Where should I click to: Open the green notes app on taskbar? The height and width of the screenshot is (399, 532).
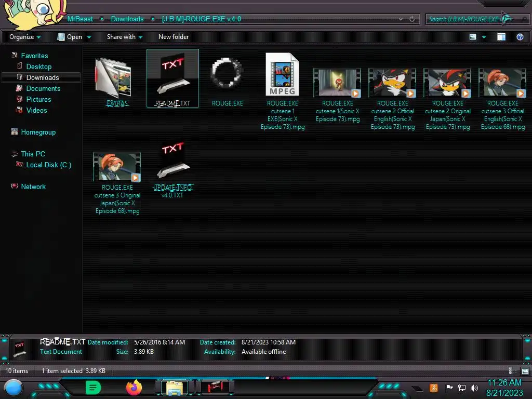point(94,388)
